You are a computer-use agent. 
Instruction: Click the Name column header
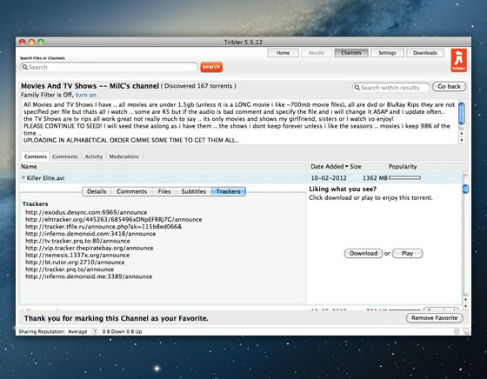[x=29, y=166]
